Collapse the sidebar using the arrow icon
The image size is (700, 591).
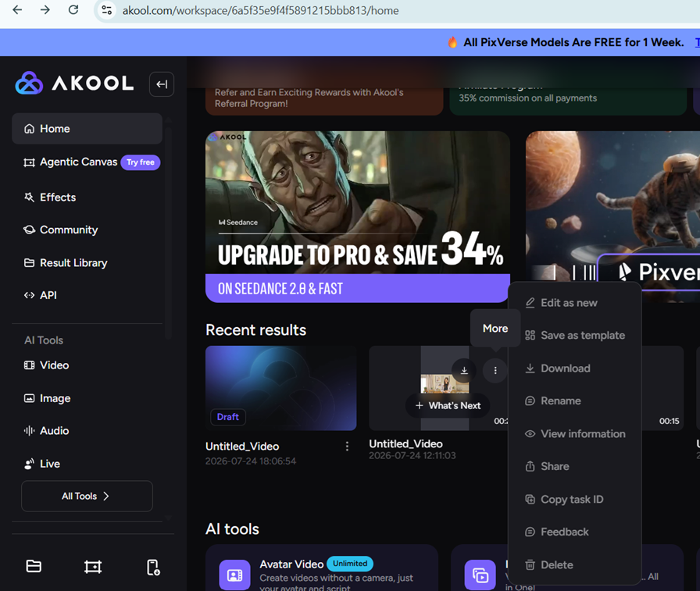point(162,84)
